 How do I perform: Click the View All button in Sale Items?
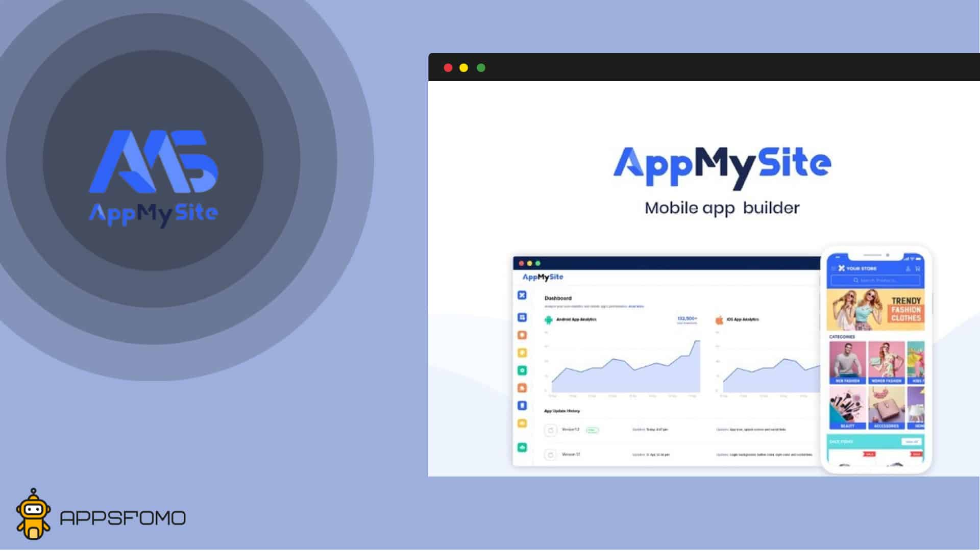911,441
